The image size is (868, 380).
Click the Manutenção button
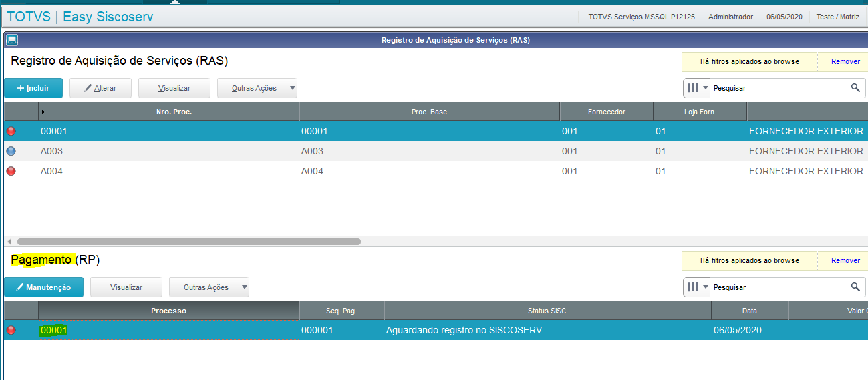43,287
